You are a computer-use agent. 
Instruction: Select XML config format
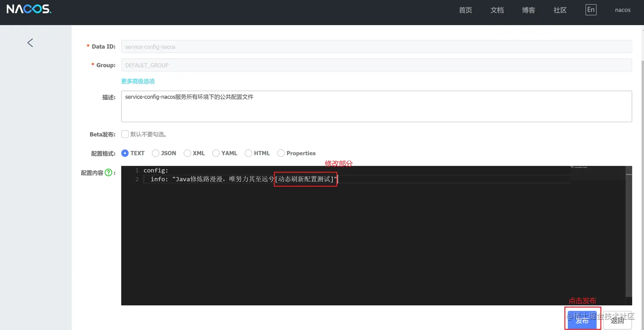187,153
